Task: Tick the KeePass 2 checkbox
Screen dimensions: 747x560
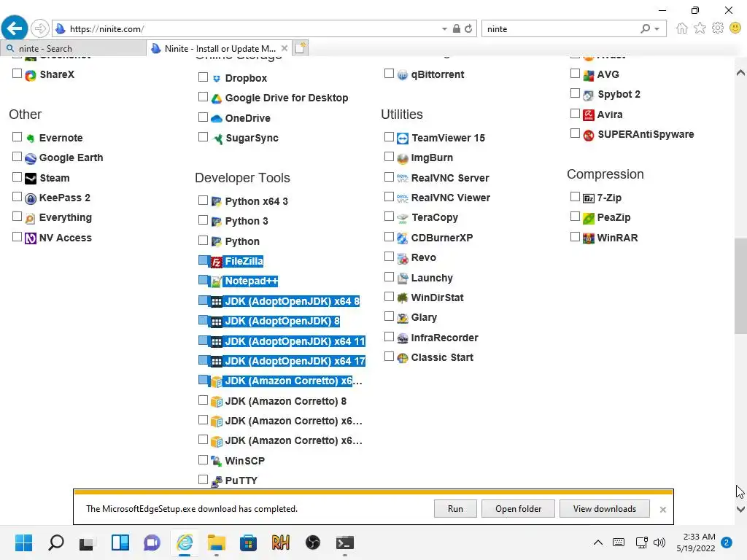Action: (18, 197)
